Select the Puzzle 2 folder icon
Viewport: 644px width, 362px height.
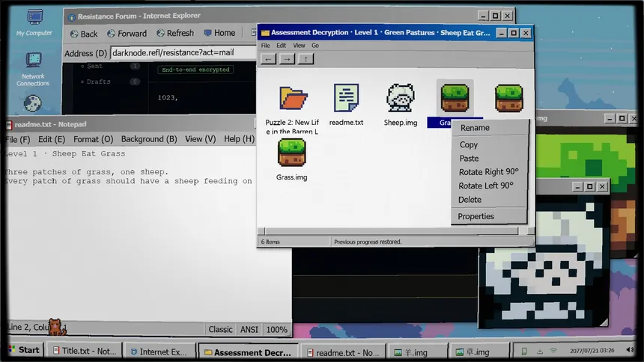[x=293, y=99]
